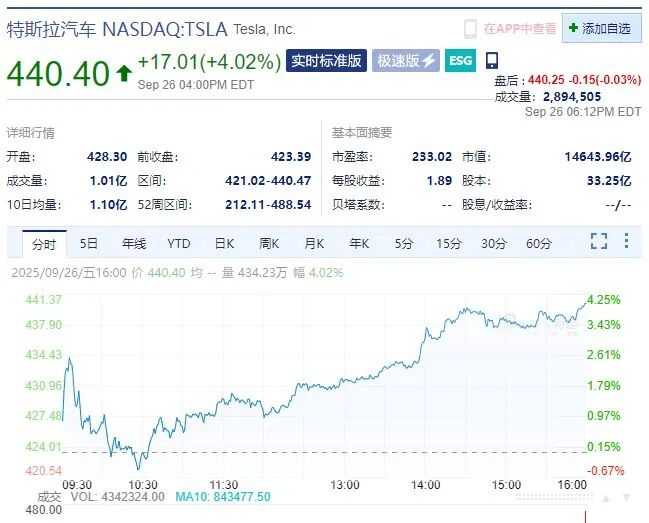The width and height of the screenshot is (649, 523).
Task: Switch to the 年线 chart tab
Action: (134, 243)
